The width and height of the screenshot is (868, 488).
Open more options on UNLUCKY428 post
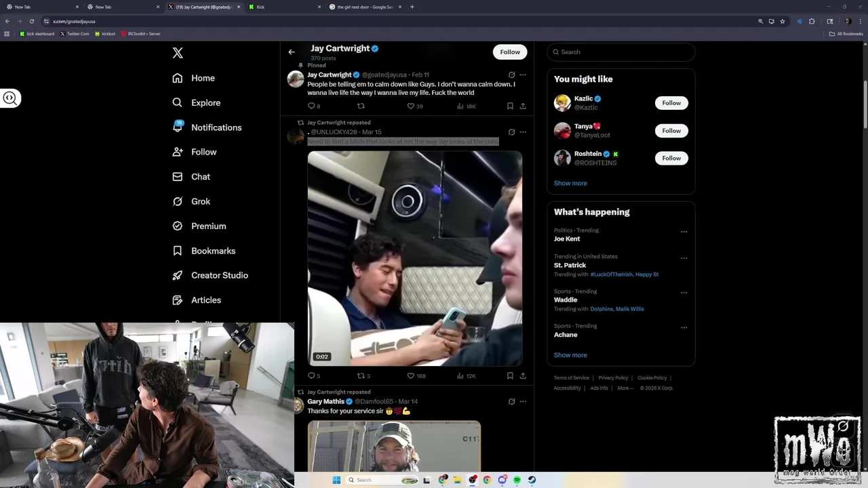point(523,132)
